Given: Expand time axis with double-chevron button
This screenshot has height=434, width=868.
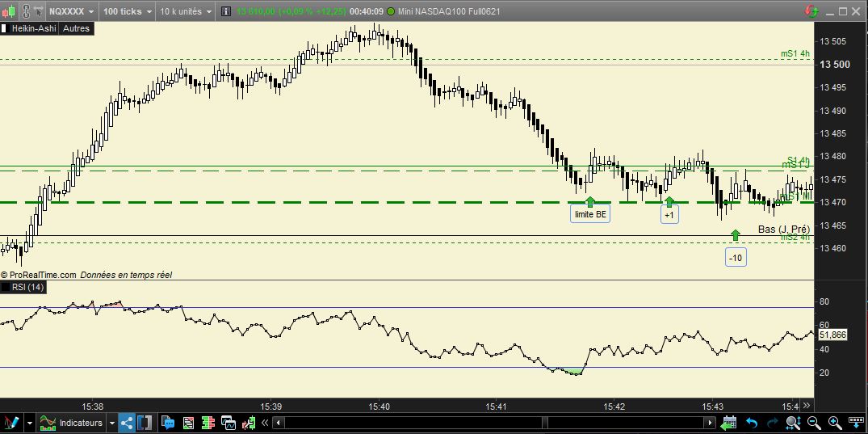Looking at the screenshot, I should tap(807, 406).
